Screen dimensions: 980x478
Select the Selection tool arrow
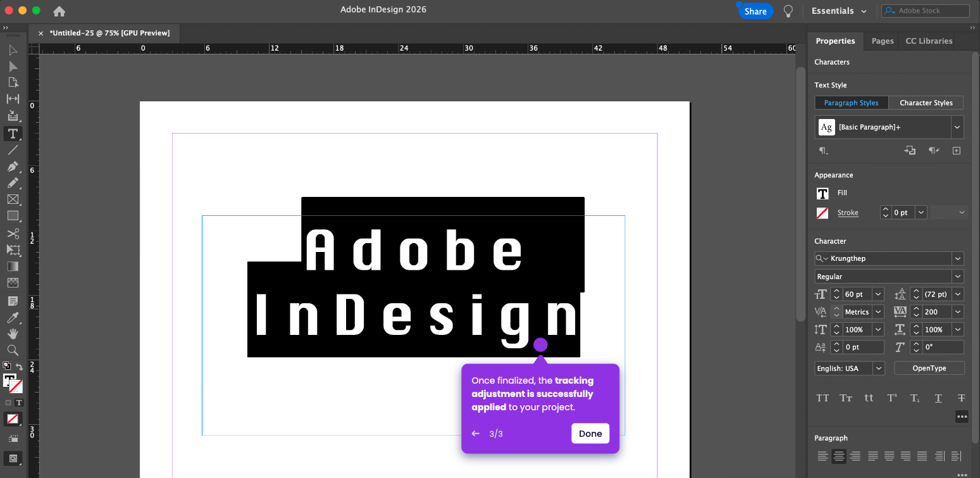click(x=13, y=50)
